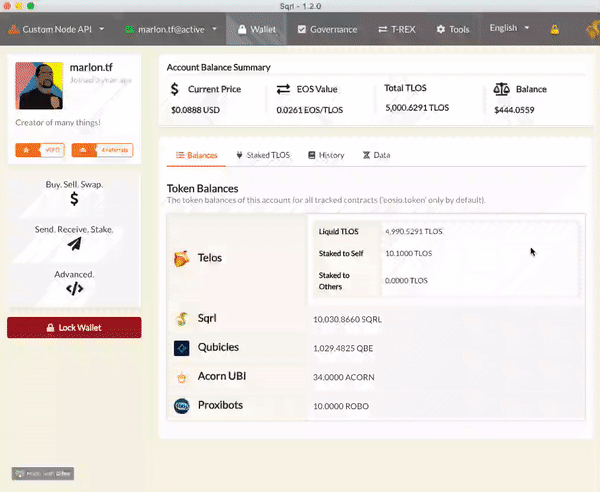Screen dimensions: 600x492
Task: Click the Token Balances heading
Action: coord(202,189)
